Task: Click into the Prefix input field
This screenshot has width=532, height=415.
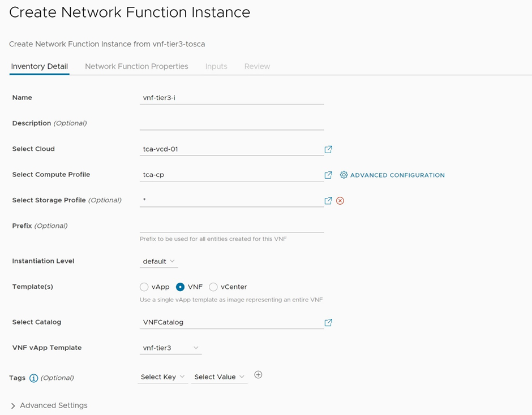Action: tap(231, 226)
